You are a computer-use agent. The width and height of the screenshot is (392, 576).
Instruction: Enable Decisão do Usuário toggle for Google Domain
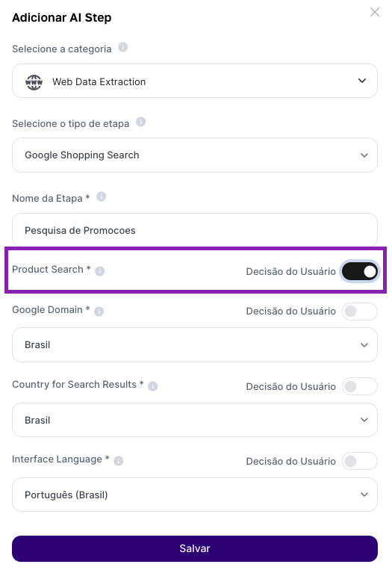[x=359, y=312]
